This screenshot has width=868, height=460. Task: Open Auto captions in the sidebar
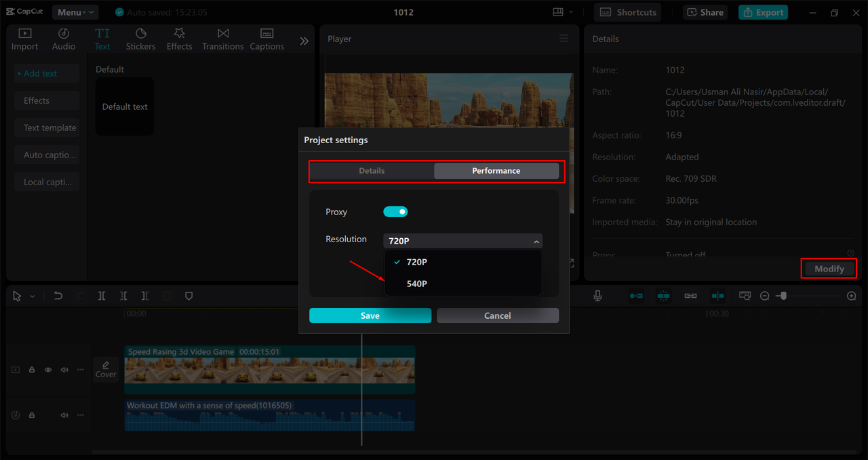click(x=47, y=155)
